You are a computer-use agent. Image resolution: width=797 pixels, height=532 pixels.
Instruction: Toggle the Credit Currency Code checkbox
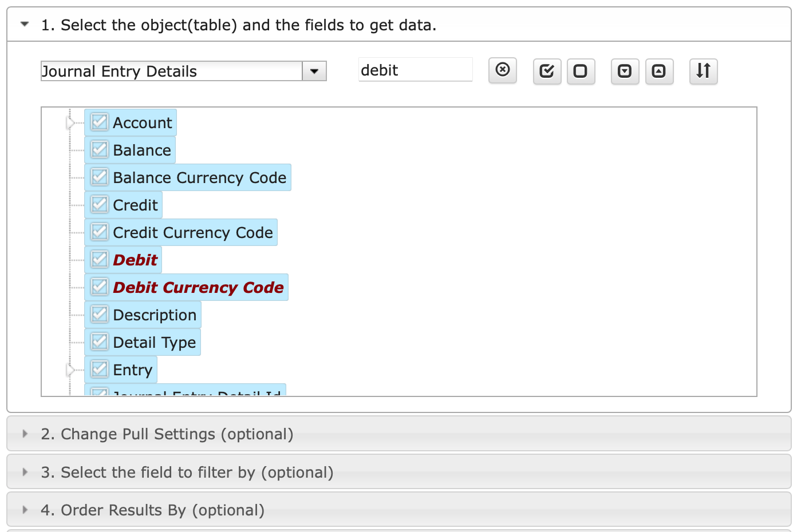point(100,232)
